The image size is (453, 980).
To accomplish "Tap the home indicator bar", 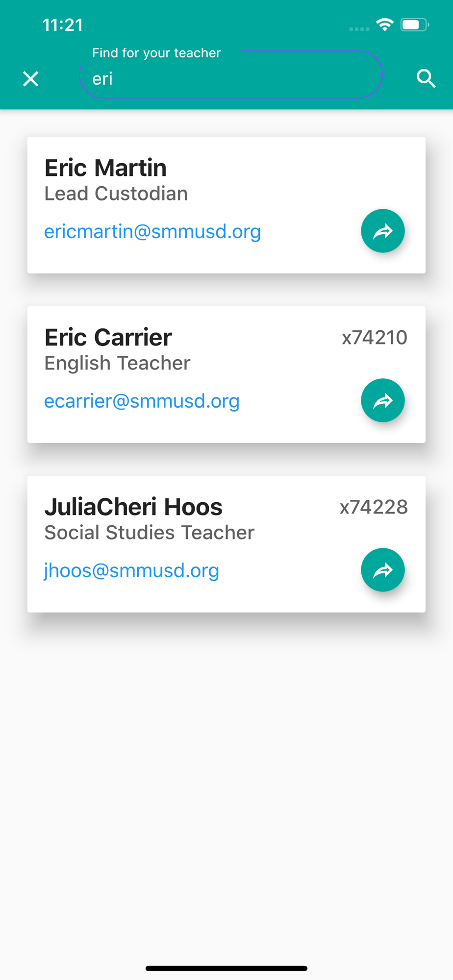I will (x=226, y=968).
